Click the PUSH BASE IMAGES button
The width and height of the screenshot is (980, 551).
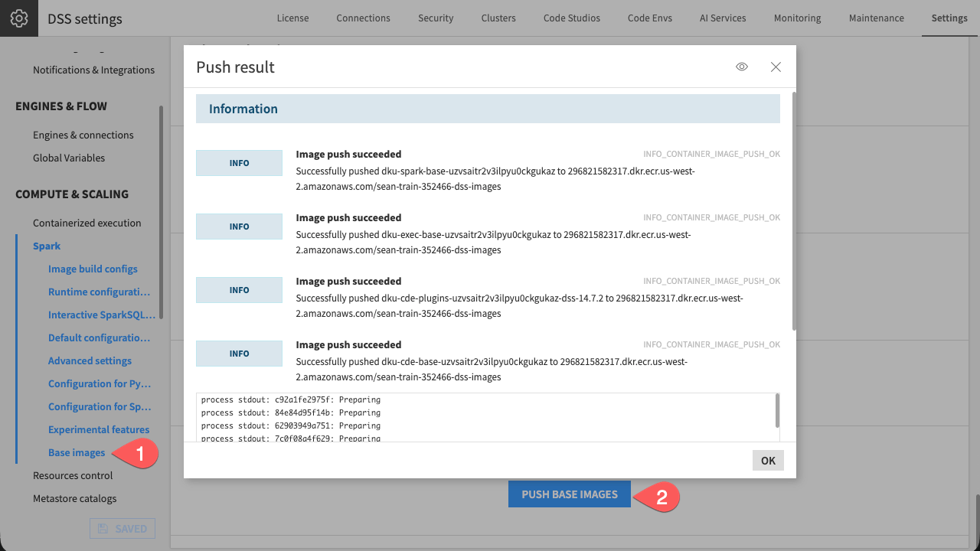570,494
